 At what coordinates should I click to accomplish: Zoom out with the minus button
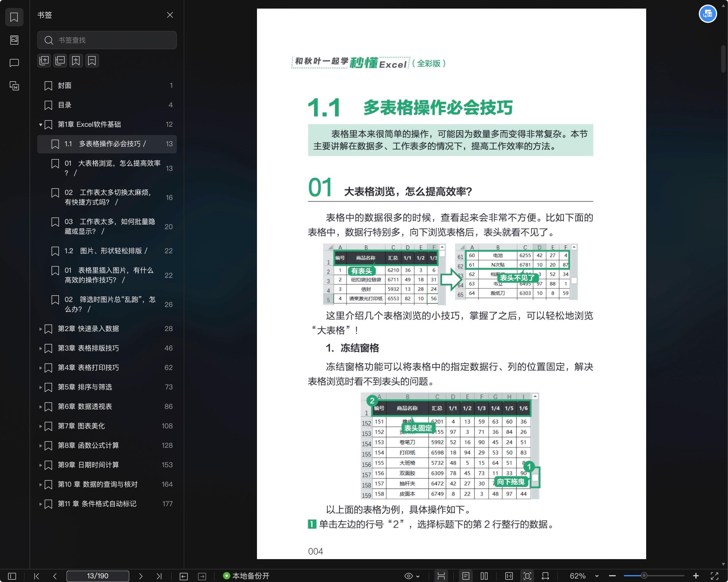coord(612,576)
